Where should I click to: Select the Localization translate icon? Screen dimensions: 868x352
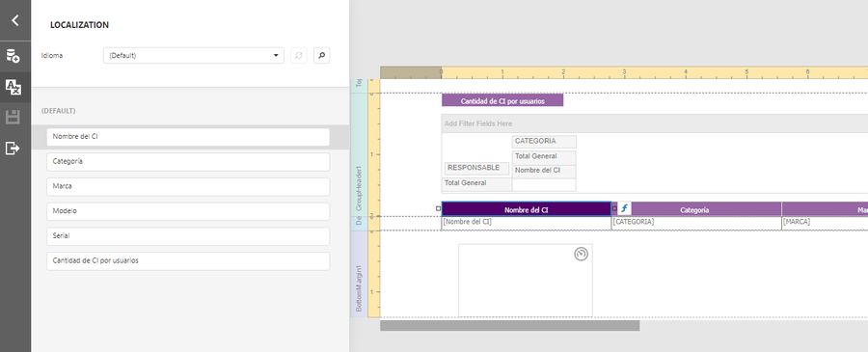coord(13,87)
